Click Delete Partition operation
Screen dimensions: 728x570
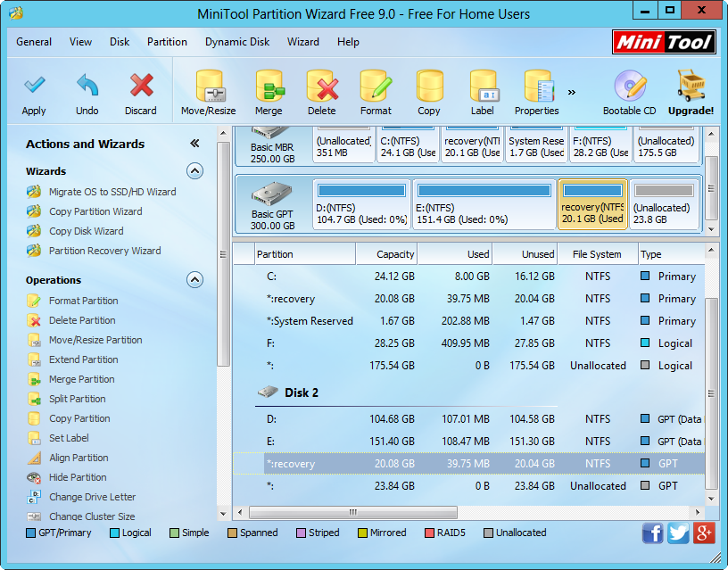point(82,320)
